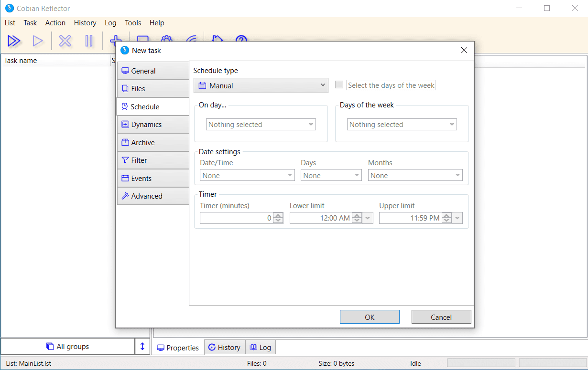Open the Events tab
The height and width of the screenshot is (370, 588).
(x=153, y=178)
